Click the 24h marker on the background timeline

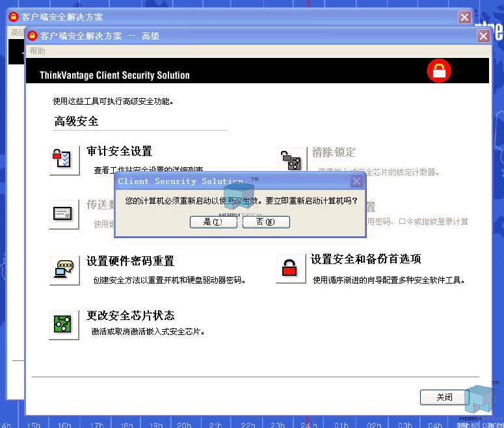pos(308,425)
